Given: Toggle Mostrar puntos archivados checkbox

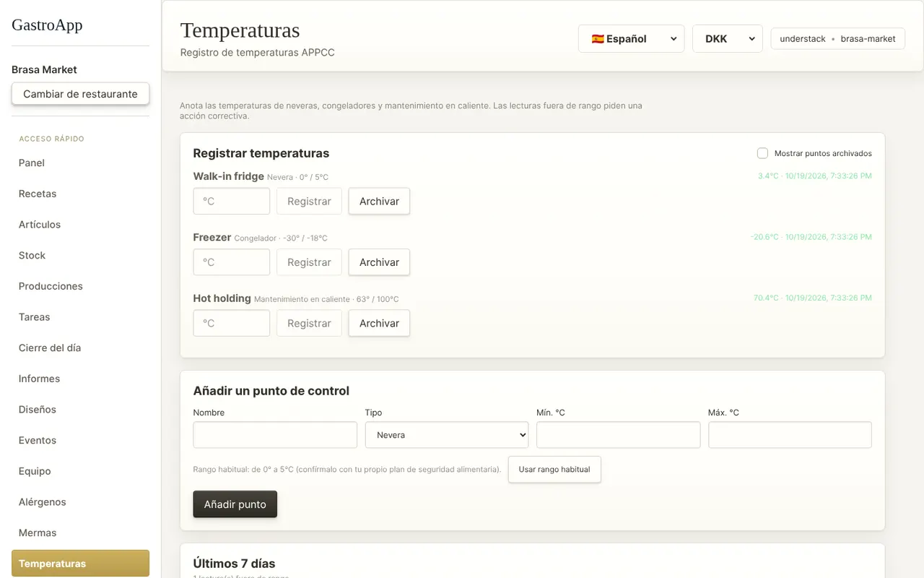Looking at the screenshot, I should coord(762,153).
